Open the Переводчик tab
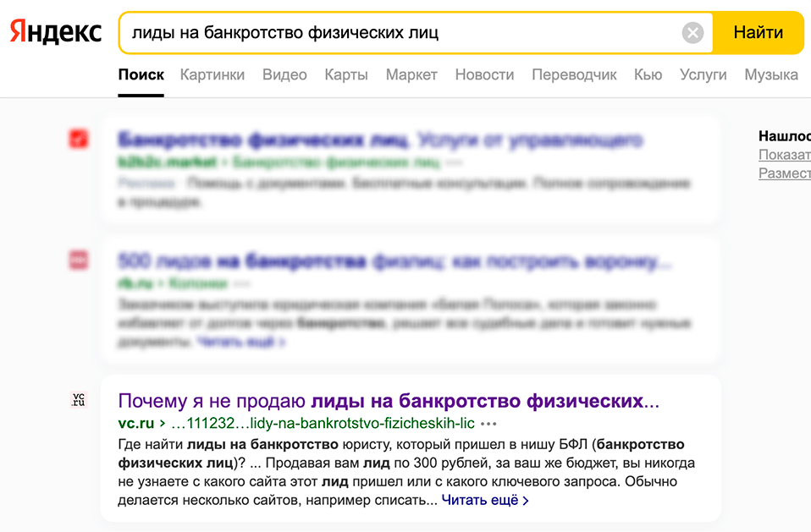 (x=574, y=75)
